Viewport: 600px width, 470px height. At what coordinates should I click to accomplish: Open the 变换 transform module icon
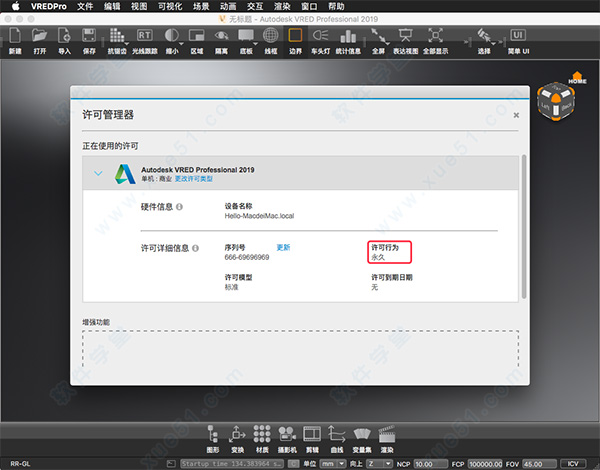[237, 434]
